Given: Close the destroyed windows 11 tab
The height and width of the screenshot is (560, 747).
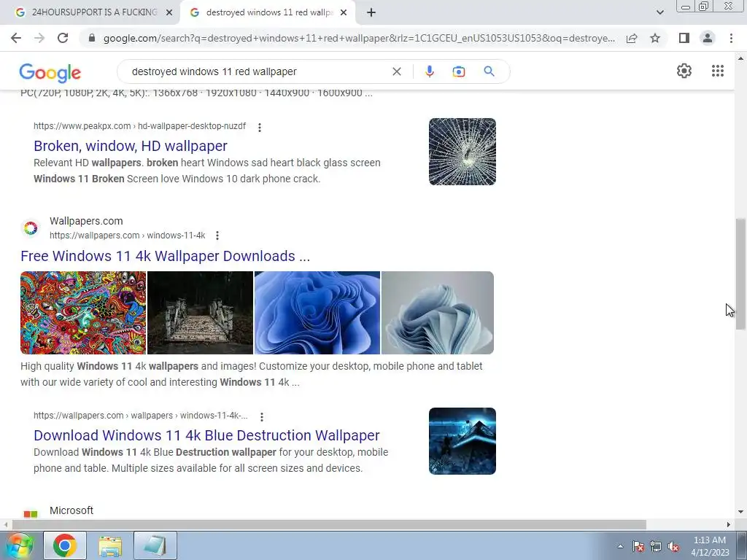Looking at the screenshot, I should point(344,12).
